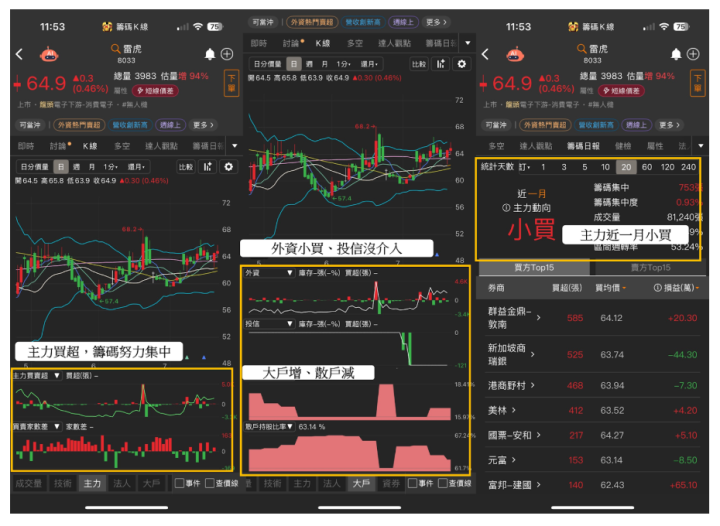Screen dimensions: 720x526
Task: Sort by 買均價 column header
Action: click(610, 288)
